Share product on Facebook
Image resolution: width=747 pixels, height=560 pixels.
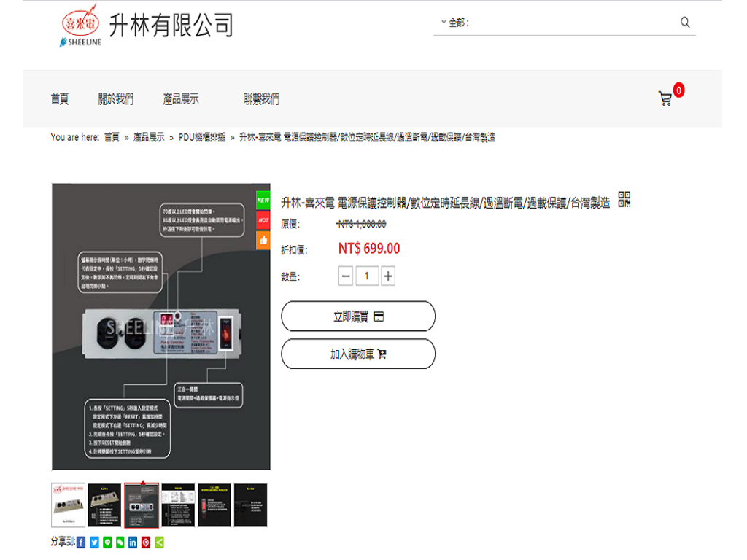pos(81,542)
